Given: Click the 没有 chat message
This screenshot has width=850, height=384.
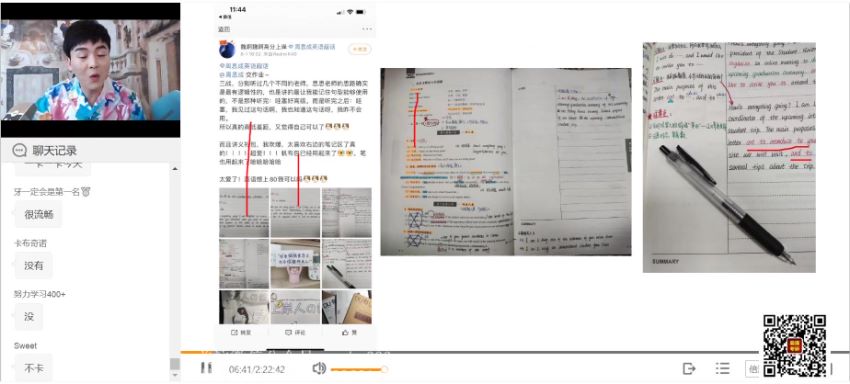Looking at the screenshot, I should (34, 266).
